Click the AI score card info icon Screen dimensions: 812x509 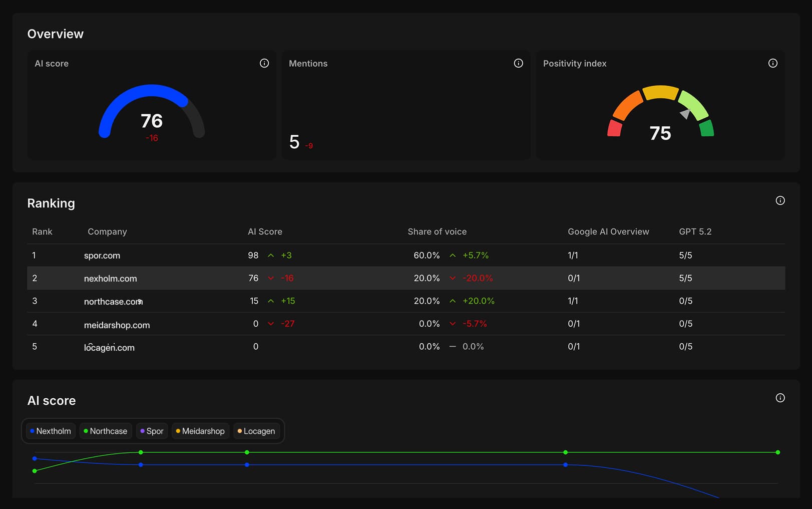click(264, 63)
